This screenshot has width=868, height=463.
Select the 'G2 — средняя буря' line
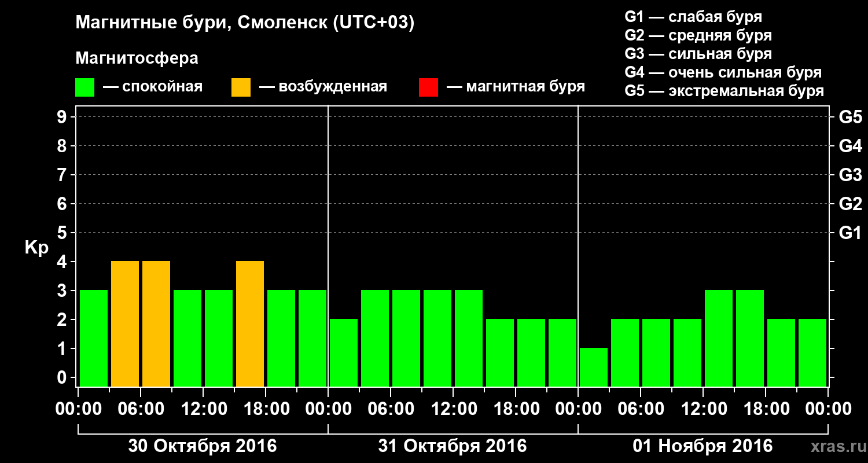(698, 35)
